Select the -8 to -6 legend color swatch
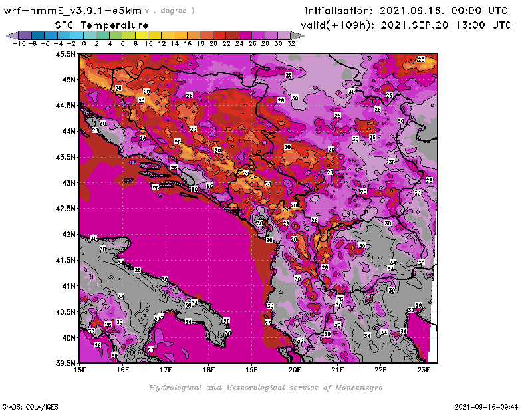This screenshot has width=532, height=411. click(x=38, y=35)
